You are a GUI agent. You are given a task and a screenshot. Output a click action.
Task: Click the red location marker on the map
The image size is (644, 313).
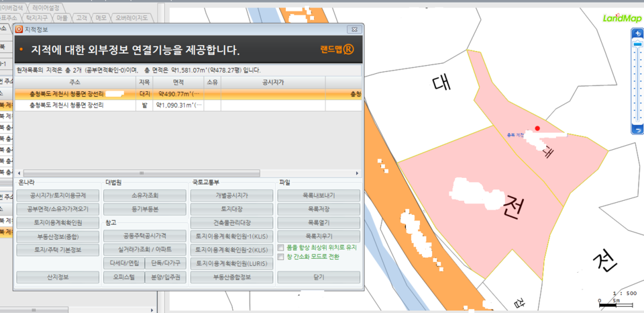point(537,128)
